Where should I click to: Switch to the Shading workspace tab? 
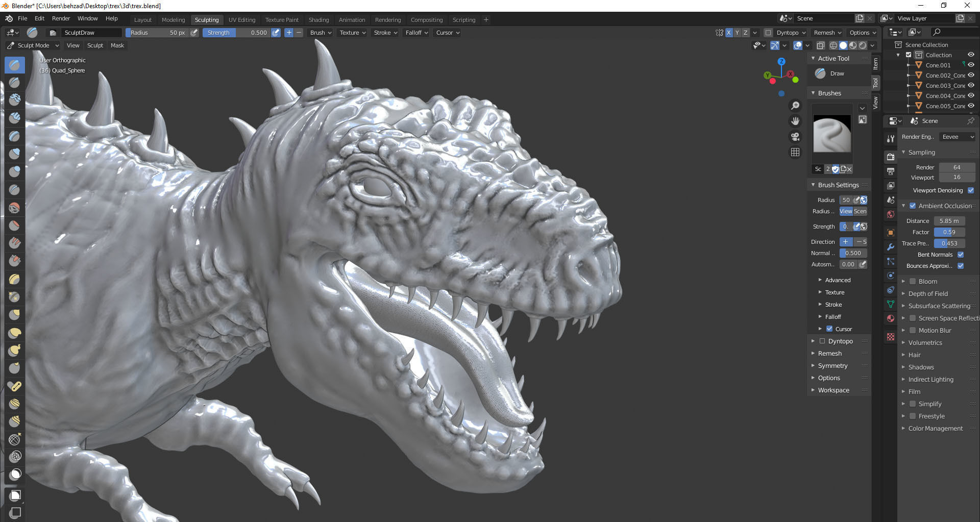[x=318, y=20]
